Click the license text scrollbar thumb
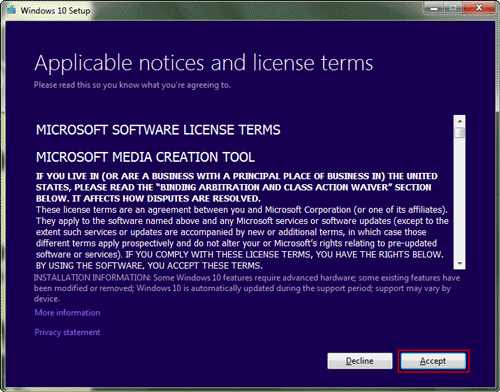Image resolution: width=500 pixels, height=392 pixels. [x=460, y=133]
